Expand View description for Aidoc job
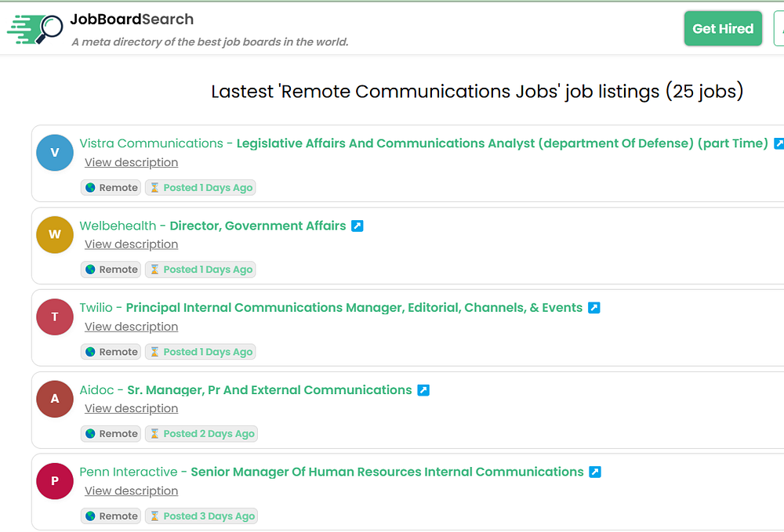 point(131,408)
